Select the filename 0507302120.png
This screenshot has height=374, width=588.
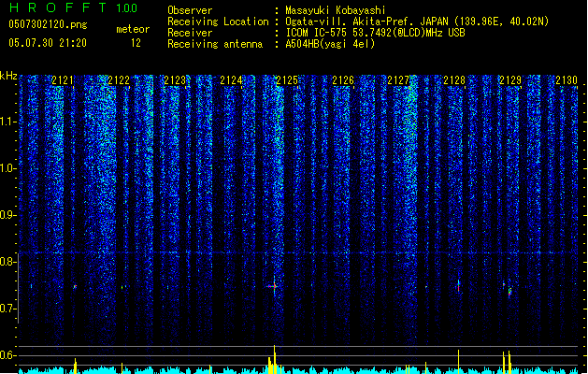[48, 24]
